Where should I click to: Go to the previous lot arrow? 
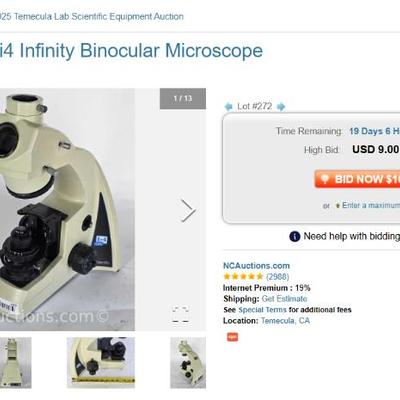pos(228,107)
